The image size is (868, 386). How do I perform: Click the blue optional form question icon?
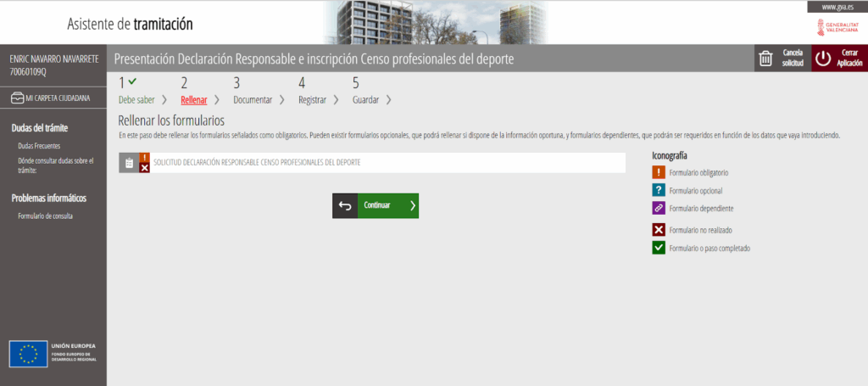coord(659,190)
